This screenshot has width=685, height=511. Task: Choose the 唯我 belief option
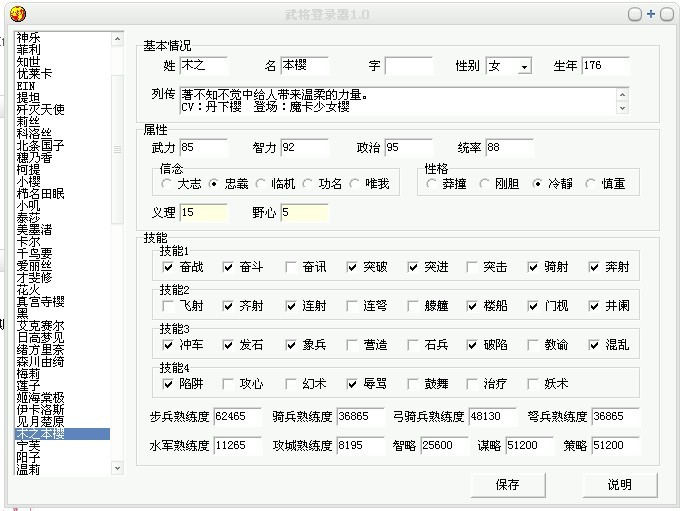click(x=356, y=184)
